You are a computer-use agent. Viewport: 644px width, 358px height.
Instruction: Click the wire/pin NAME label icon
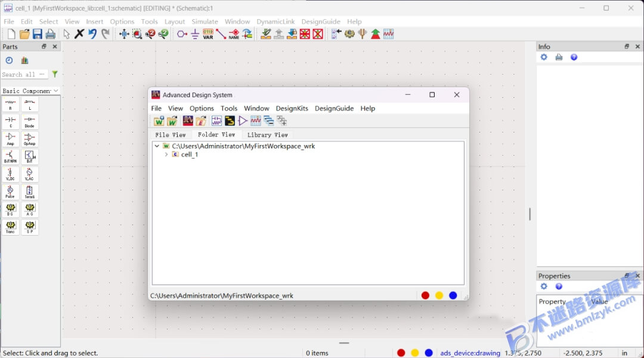point(234,34)
